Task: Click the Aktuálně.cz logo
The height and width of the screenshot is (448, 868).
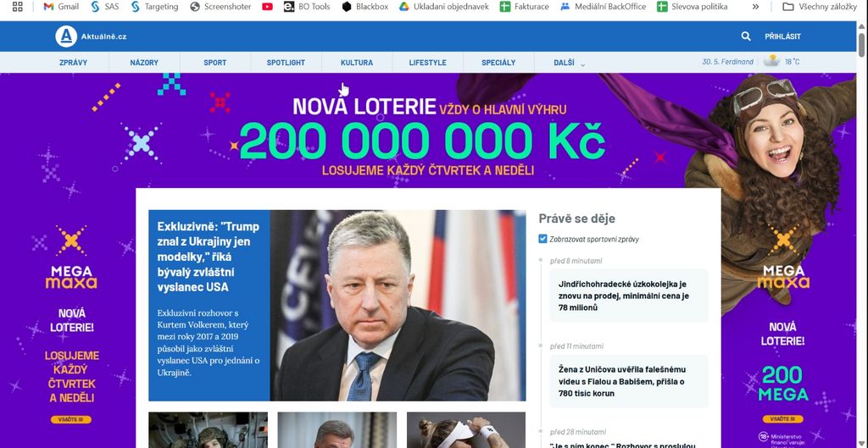Action: pyautogui.click(x=92, y=36)
